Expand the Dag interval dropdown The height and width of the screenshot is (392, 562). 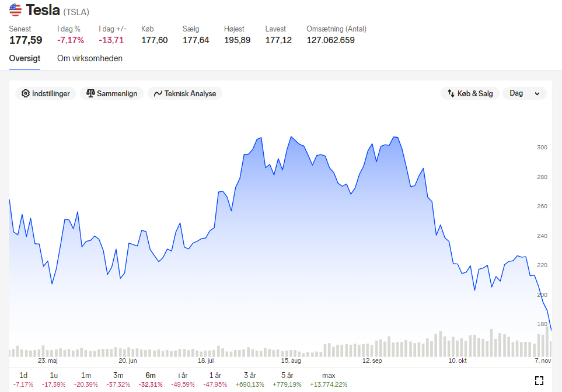pos(525,93)
